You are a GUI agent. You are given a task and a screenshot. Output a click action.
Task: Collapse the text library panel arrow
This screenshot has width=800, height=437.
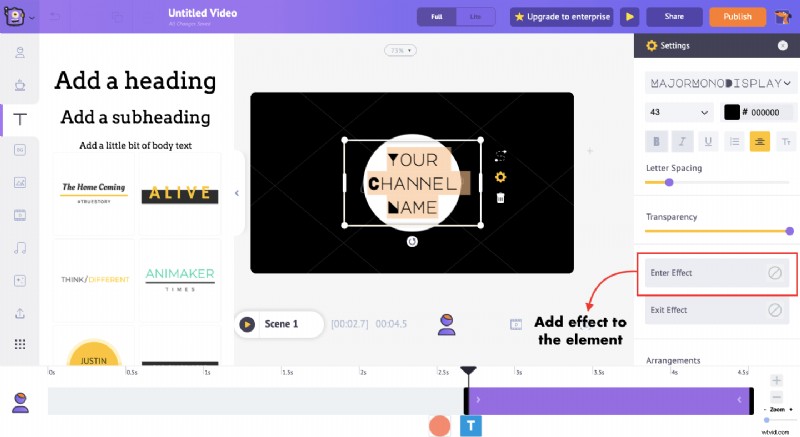[237, 193]
